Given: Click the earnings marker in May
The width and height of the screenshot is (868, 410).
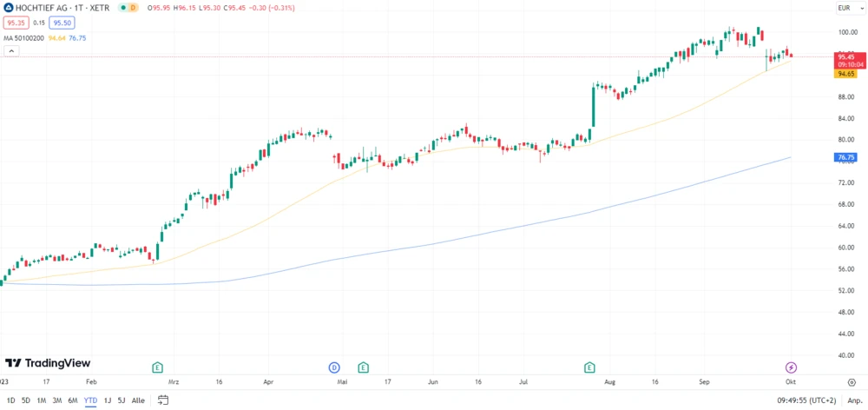Looking at the screenshot, I should click(x=363, y=367).
